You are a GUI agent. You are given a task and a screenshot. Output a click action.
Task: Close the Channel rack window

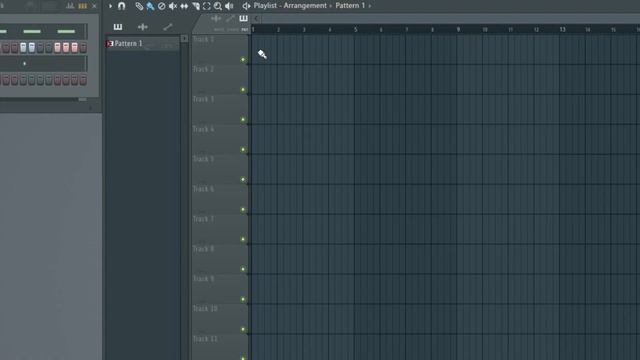tap(95, 6)
